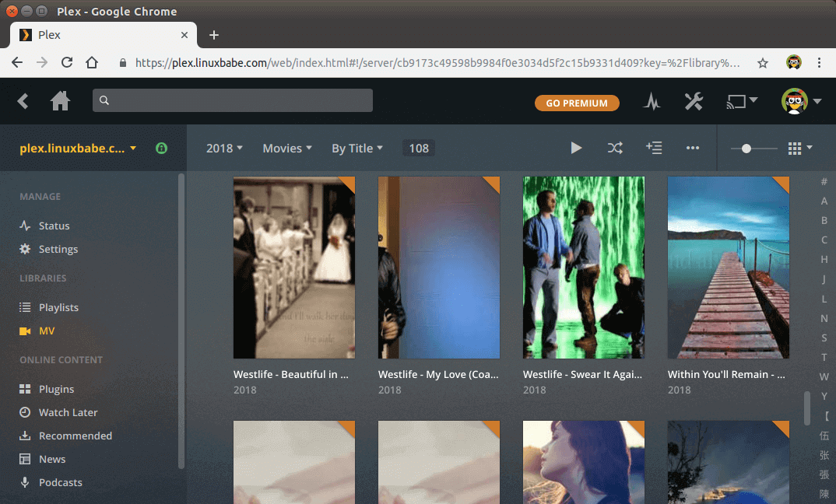Open the Movies type dropdown
Screen dimensions: 836x504
[x=286, y=149]
